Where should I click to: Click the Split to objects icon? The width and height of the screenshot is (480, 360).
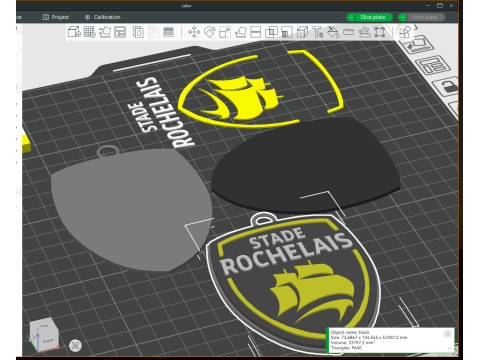click(138, 32)
